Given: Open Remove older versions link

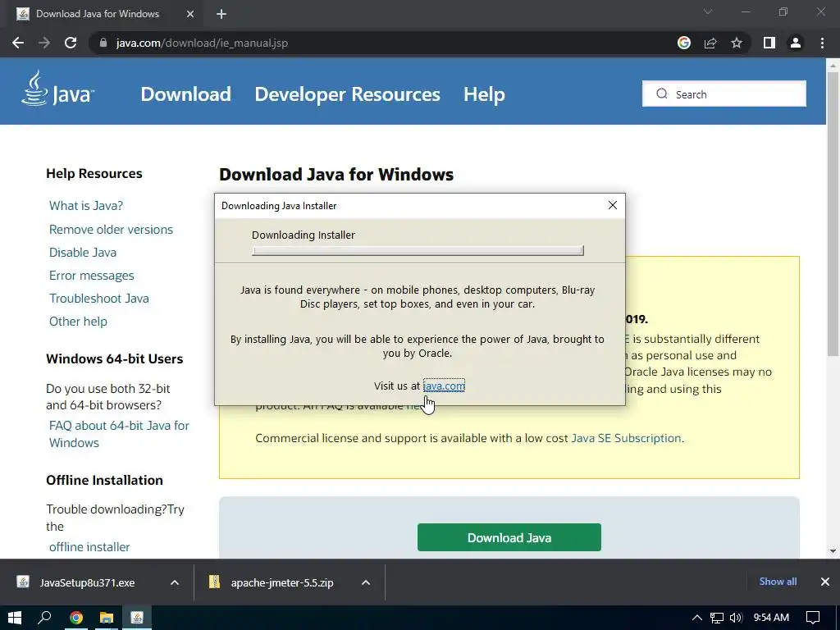Looking at the screenshot, I should coord(111,230).
